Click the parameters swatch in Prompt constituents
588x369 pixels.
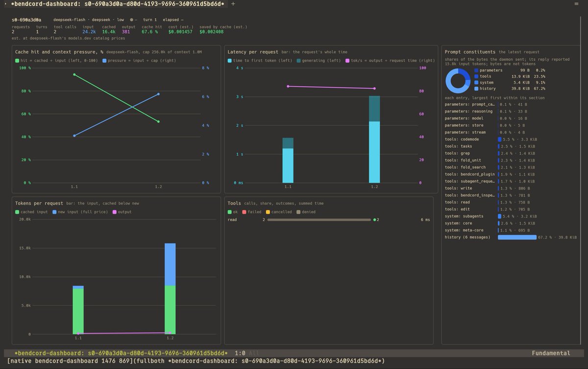pos(476,70)
